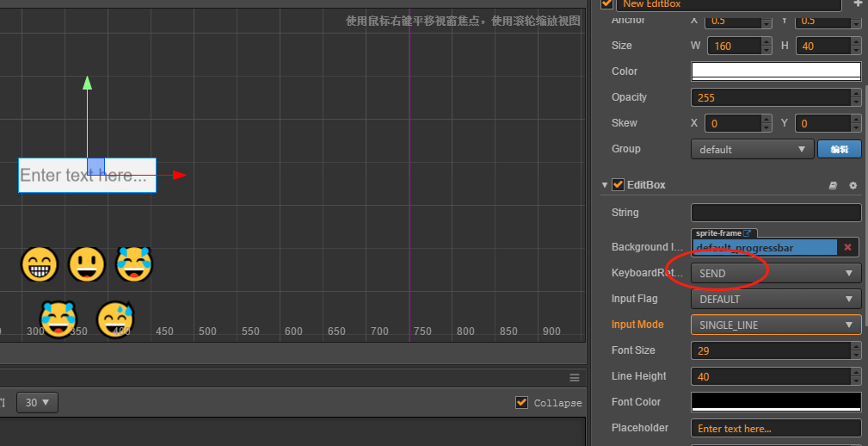This screenshot has width=868, height=446.
Task: Disable the EditBox component checkbox
Action: (618, 185)
